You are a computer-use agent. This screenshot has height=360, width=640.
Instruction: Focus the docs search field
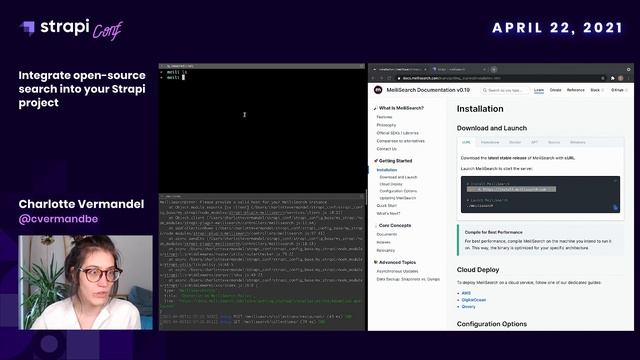pos(505,90)
